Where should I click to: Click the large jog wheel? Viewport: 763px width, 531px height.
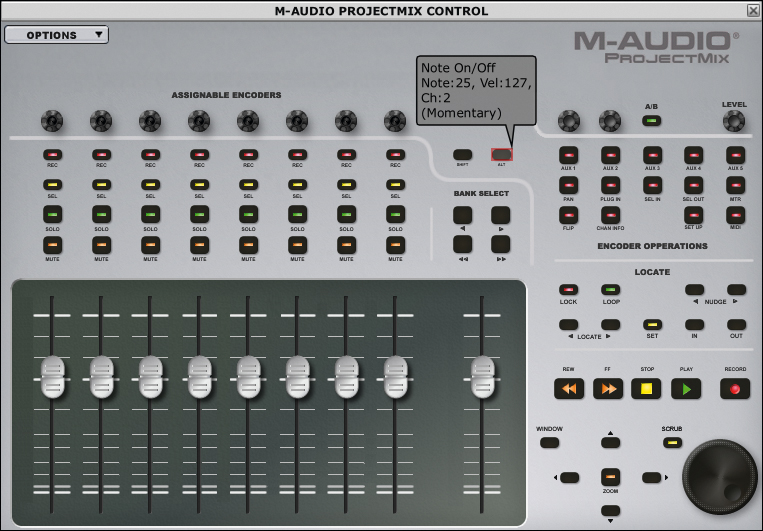[x=720, y=477]
